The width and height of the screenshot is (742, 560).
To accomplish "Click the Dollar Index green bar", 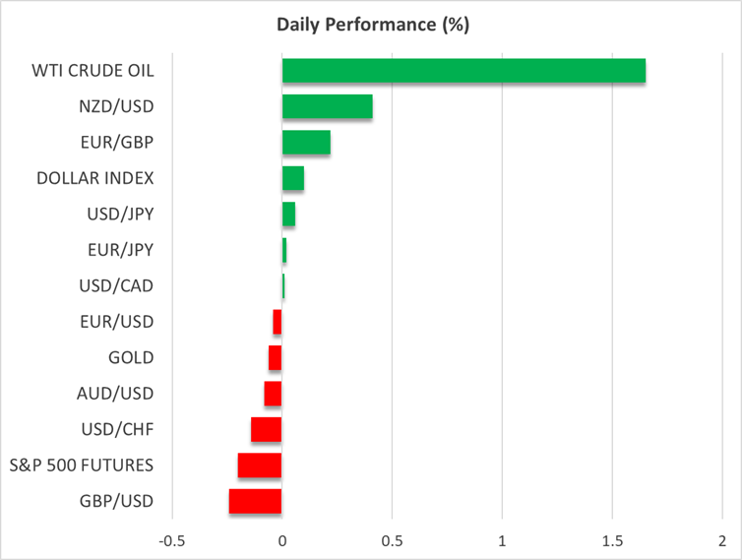I will click(293, 178).
